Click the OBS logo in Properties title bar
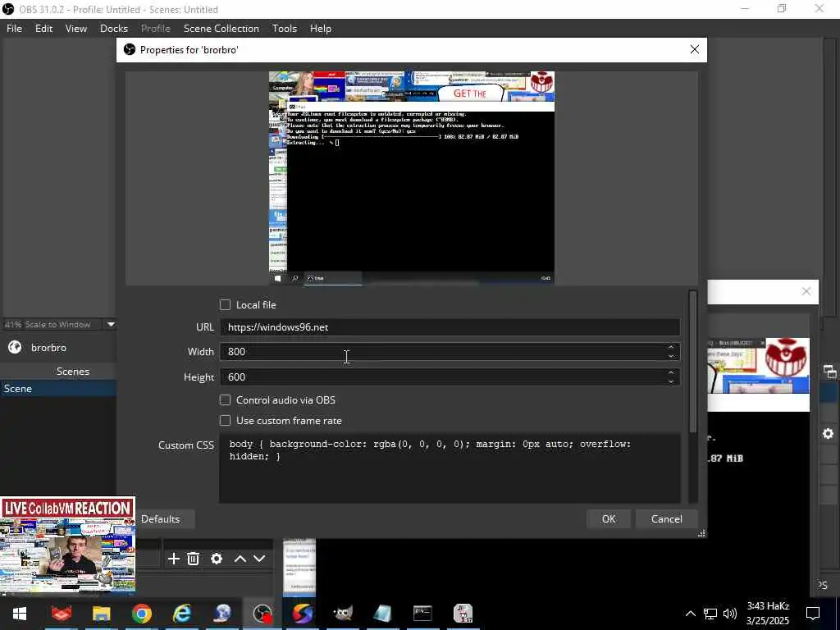840x630 pixels. (x=129, y=49)
